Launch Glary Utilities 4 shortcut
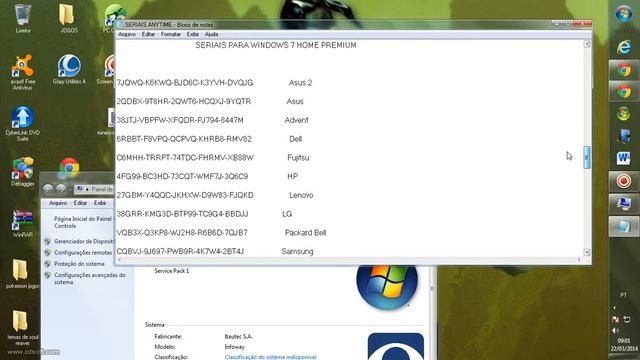 [69, 69]
